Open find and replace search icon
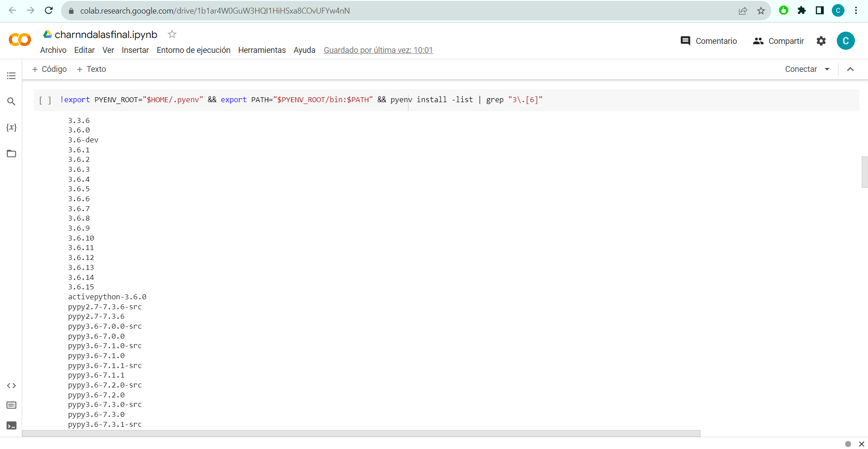 pyautogui.click(x=11, y=101)
